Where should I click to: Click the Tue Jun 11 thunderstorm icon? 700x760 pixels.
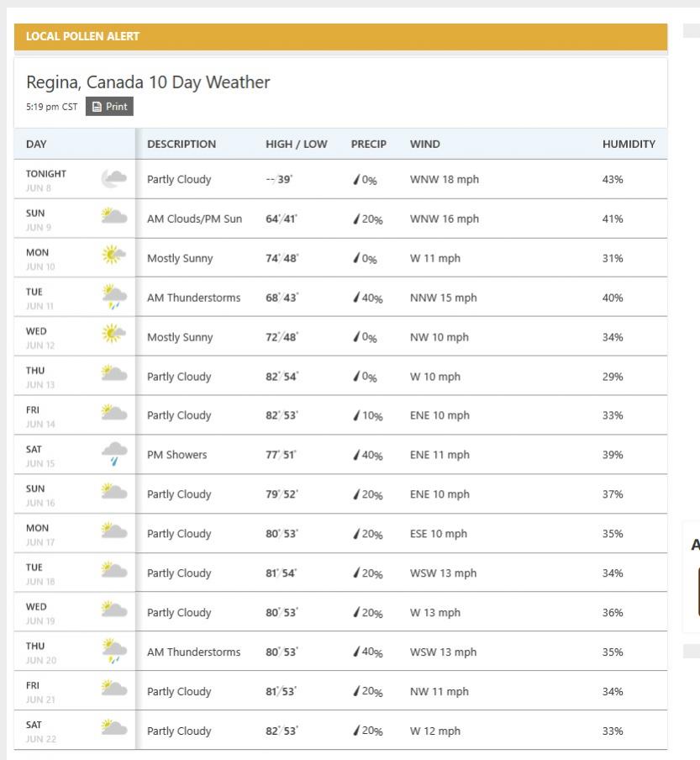click(113, 298)
